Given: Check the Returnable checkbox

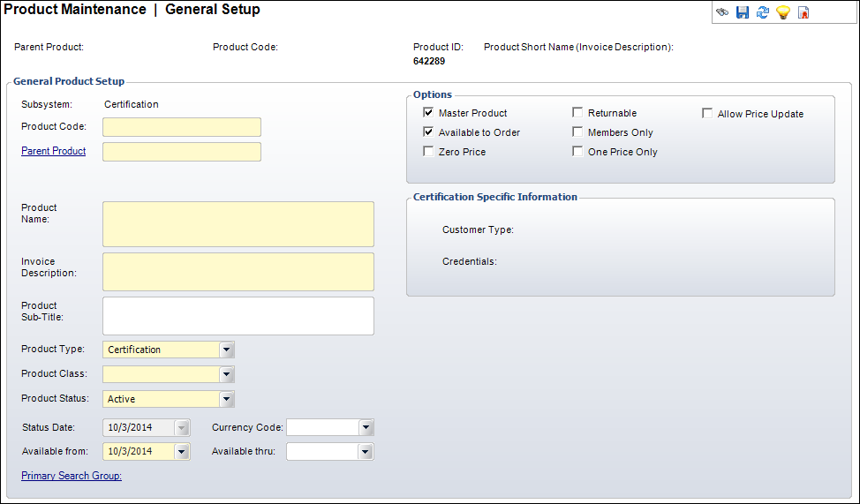Looking at the screenshot, I should coord(577,112).
